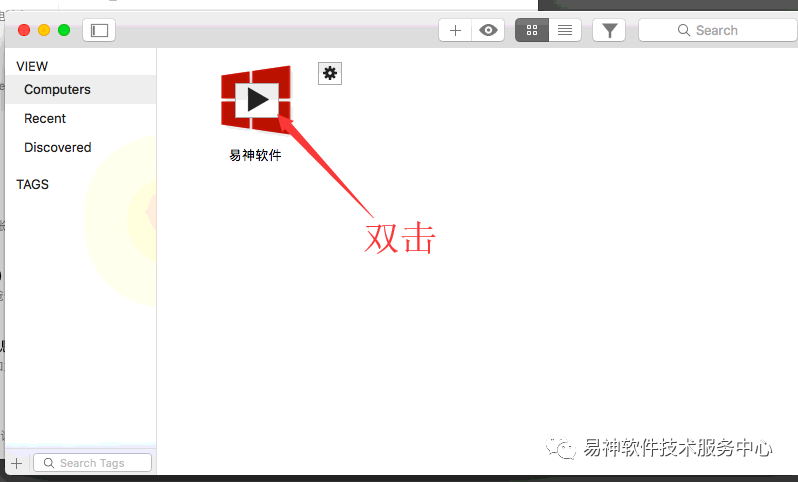
Task: Toggle the sidebar panel icon
Action: [x=99, y=30]
